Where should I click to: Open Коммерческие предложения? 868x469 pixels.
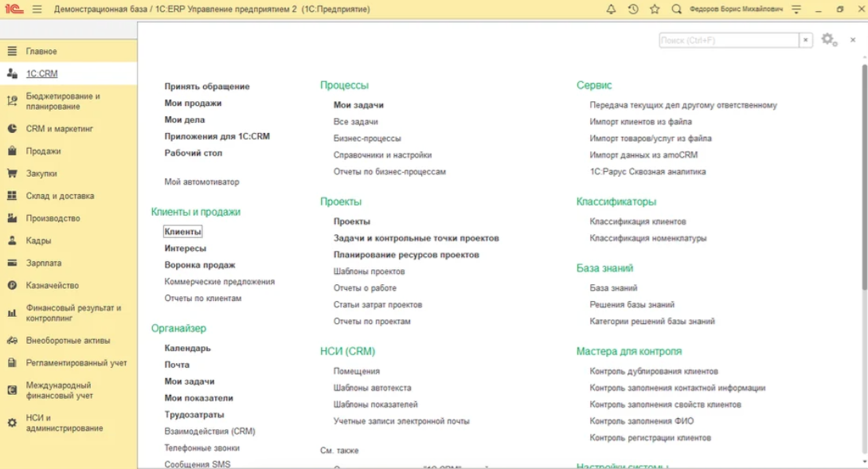(x=219, y=281)
